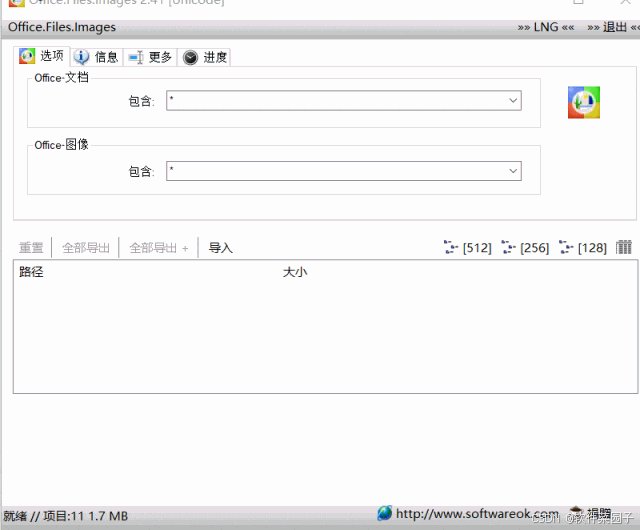Set thumbnail size to [512]
This screenshot has width=640, height=530.
467,247
